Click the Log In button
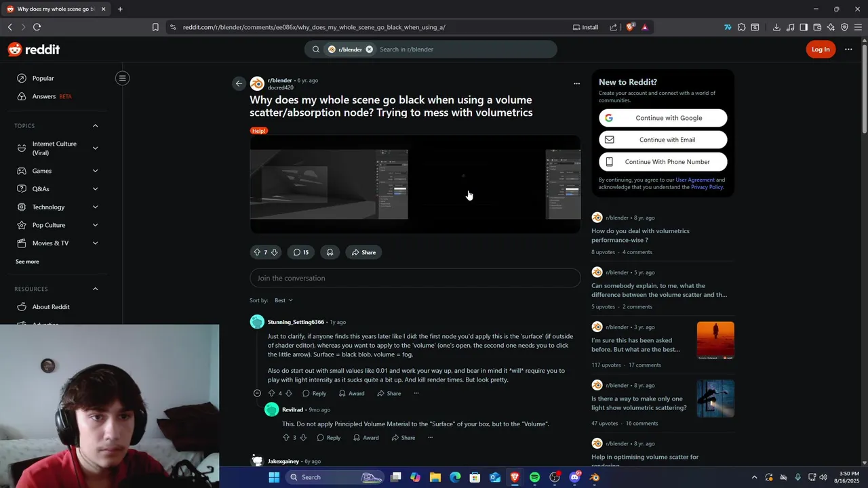This screenshot has height=488, width=868. coord(821,49)
